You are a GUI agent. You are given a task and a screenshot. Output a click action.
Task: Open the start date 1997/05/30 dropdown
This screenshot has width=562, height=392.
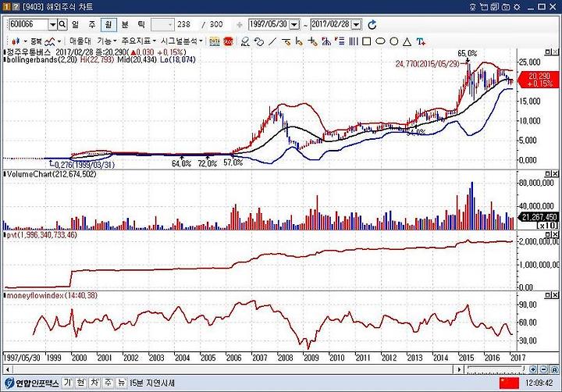coord(294,24)
